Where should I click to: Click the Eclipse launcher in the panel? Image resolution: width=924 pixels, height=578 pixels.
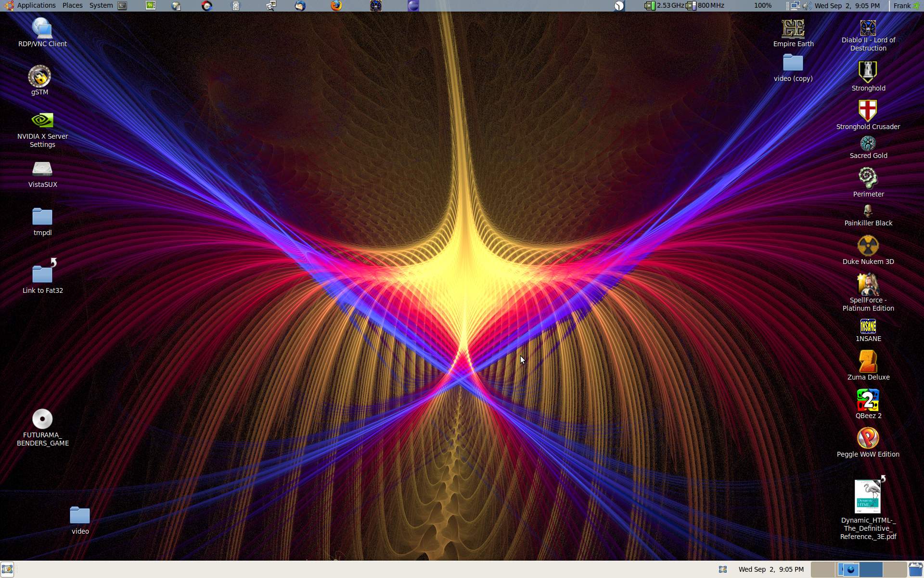(413, 6)
